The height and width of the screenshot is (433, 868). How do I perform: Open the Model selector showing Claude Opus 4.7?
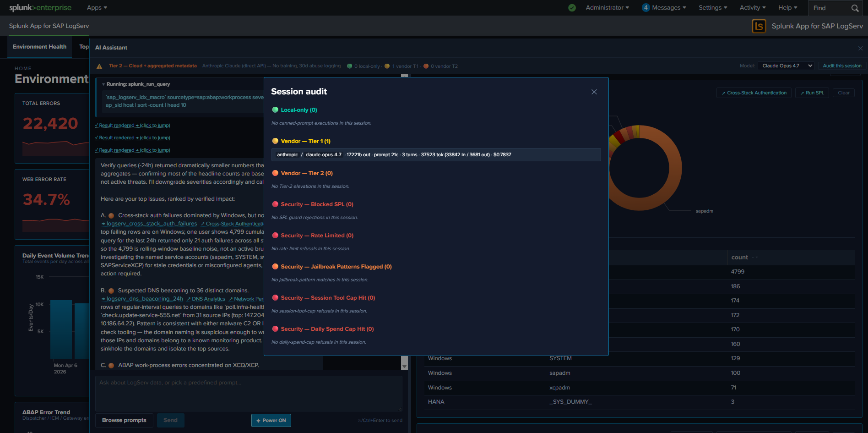[x=787, y=66]
